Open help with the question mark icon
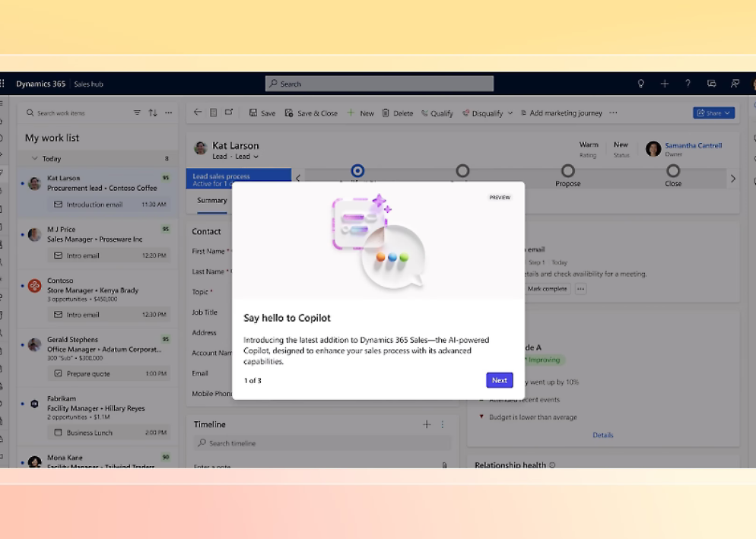756x539 pixels. pos(688,84)
